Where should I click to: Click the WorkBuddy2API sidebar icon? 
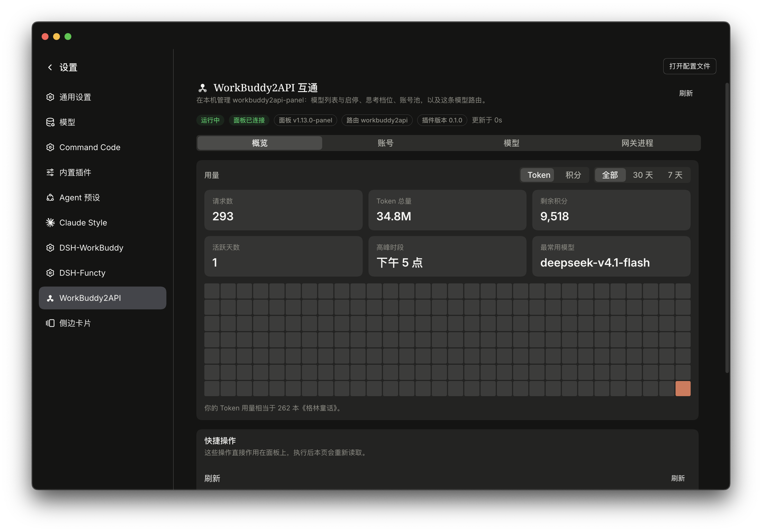point(50,298)
